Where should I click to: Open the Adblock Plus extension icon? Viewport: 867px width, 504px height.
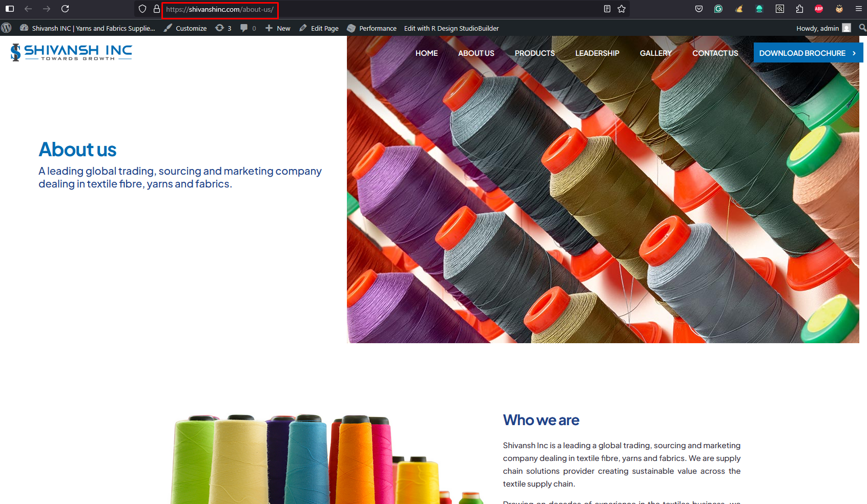coord(819,9)
